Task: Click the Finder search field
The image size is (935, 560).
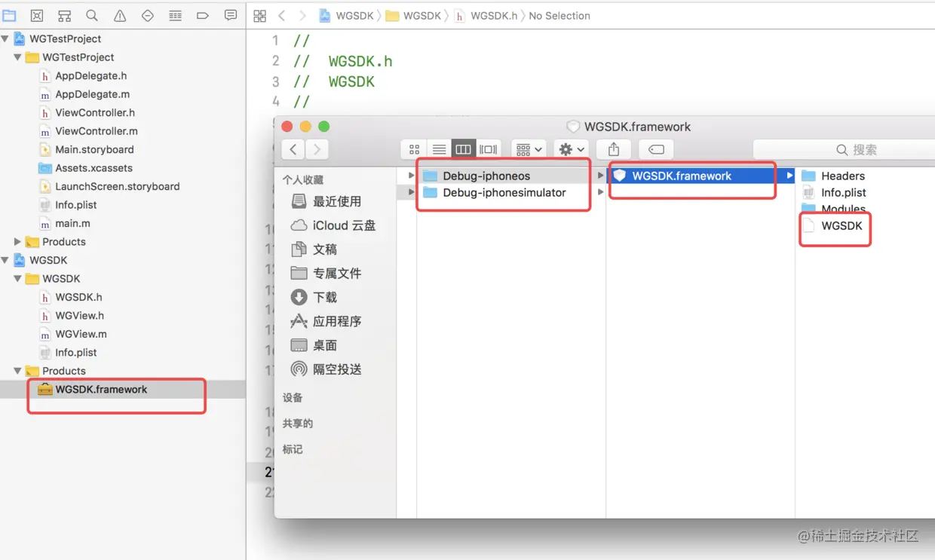Action: pyautogui.click(x=843, y=149)
